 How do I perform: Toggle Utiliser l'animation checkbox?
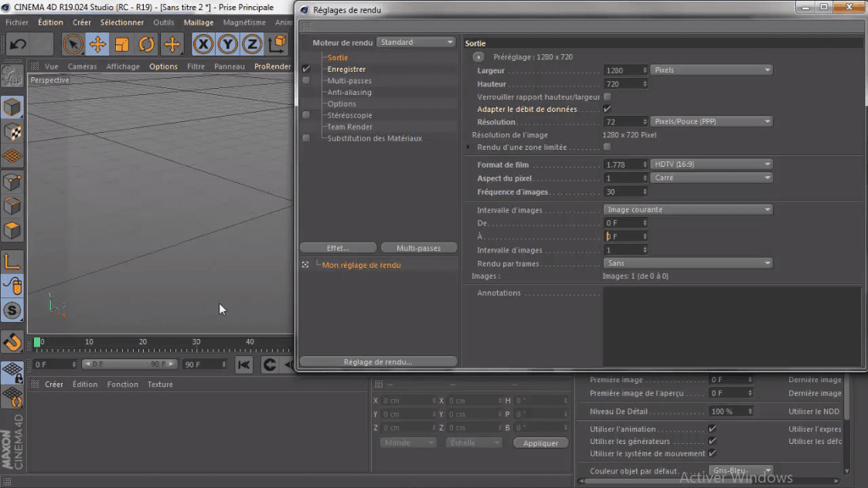[713, 429]
